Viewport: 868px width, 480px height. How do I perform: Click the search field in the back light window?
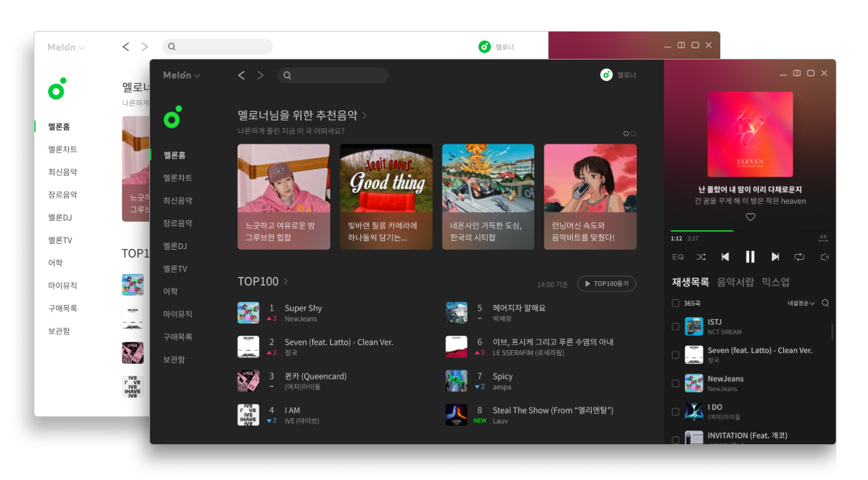pos(217,47)
